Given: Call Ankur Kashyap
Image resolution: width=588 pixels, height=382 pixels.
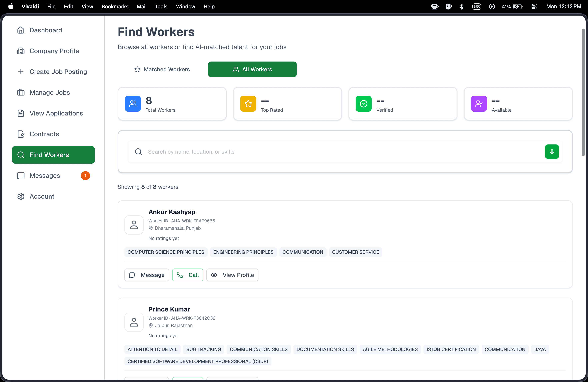Looking at the screenshot, I should pos(188,275).
